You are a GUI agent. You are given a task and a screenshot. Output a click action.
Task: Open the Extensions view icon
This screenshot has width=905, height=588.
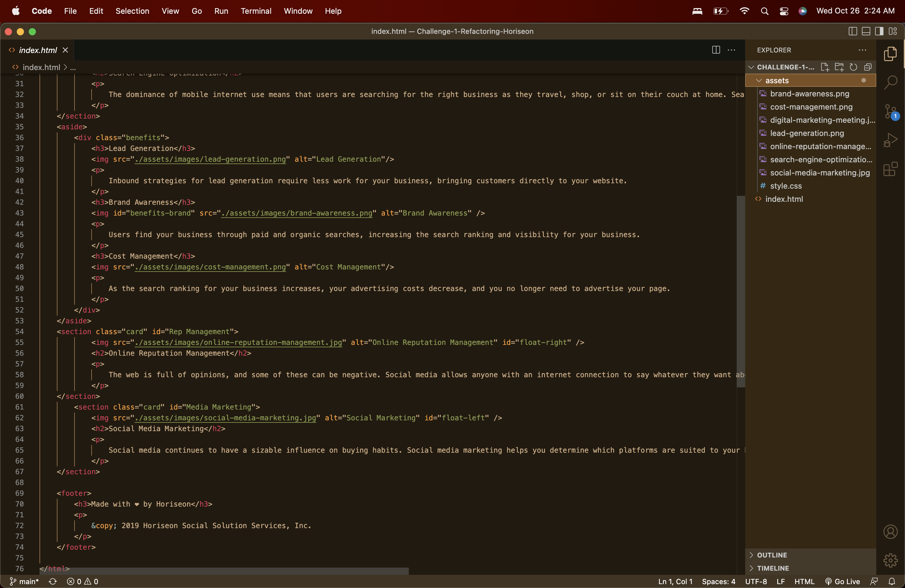pyautogui.click(x=891, y=169)
